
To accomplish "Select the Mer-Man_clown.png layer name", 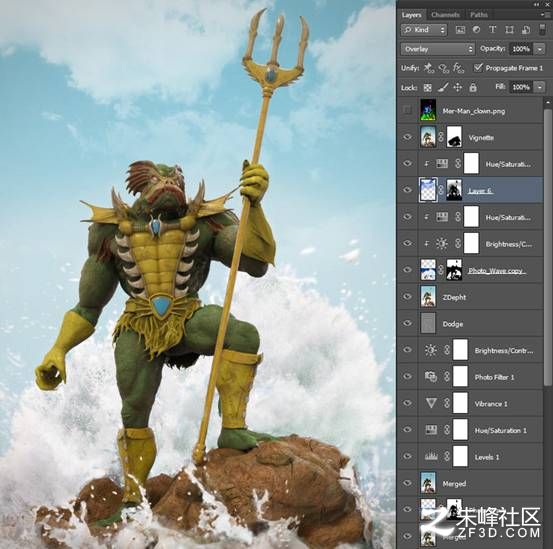I will coord(474,111).
